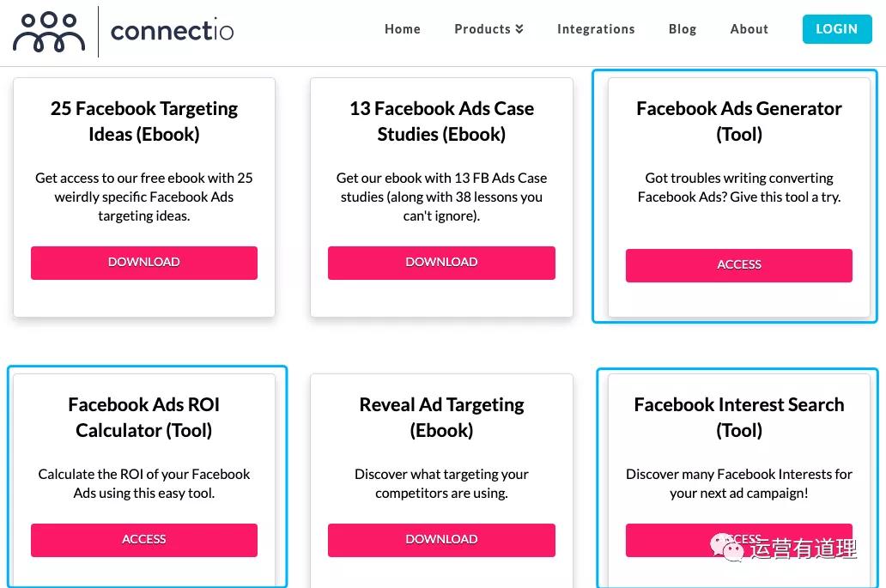Access the Facebook Ads Generator tool
This screenshot has height=588, width=886.
click(739, 265)
